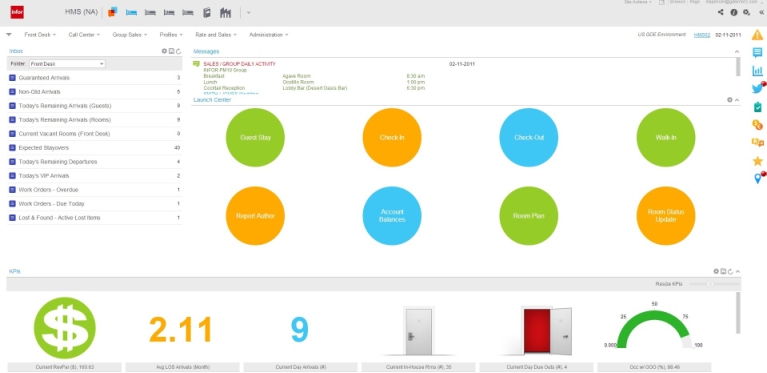
Task: Open Lost & Found - Active Lost Items row
Action: 94,218
